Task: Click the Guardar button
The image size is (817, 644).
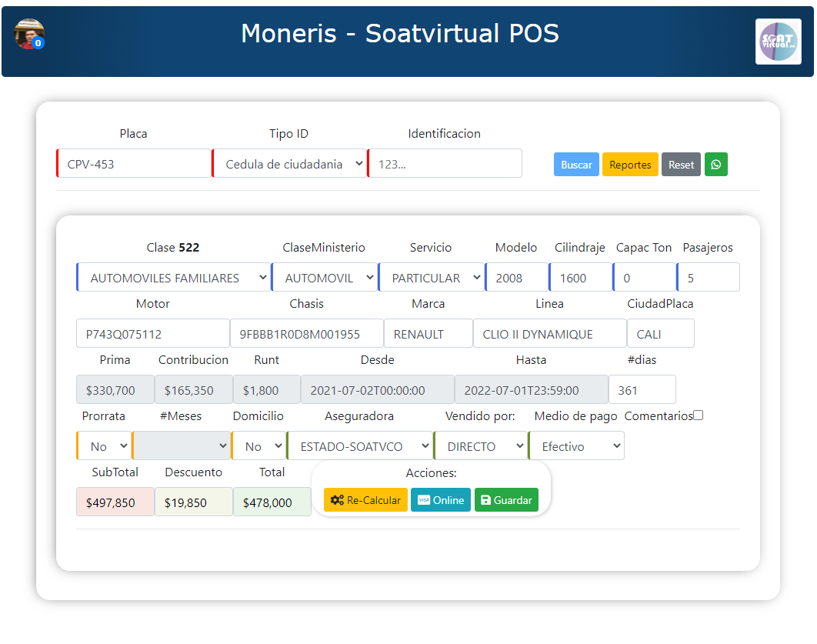Action: [x=506, y=500]
